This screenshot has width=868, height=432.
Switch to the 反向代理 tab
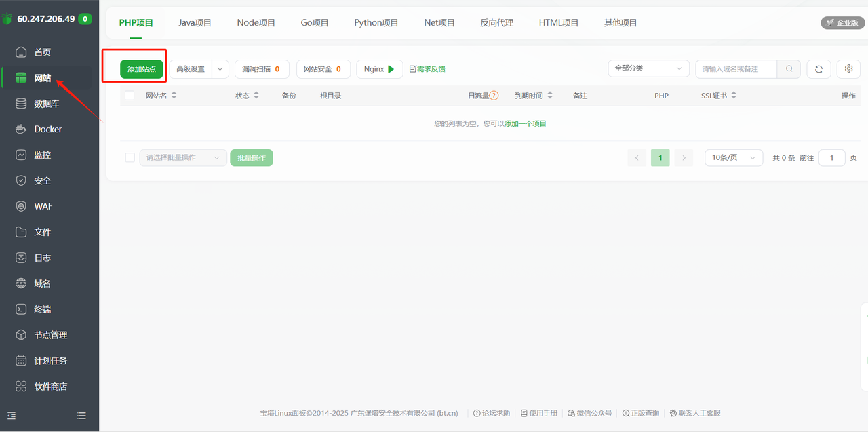point(496,23)
